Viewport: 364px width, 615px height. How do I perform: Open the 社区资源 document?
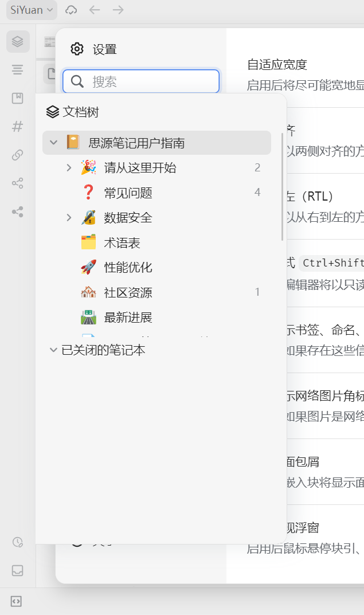click(128, 292)
